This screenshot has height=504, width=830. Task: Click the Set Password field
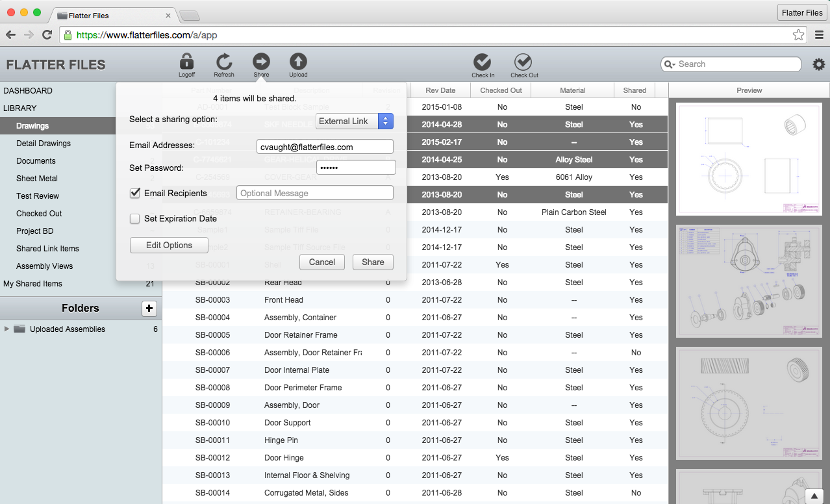click(356, 168)
